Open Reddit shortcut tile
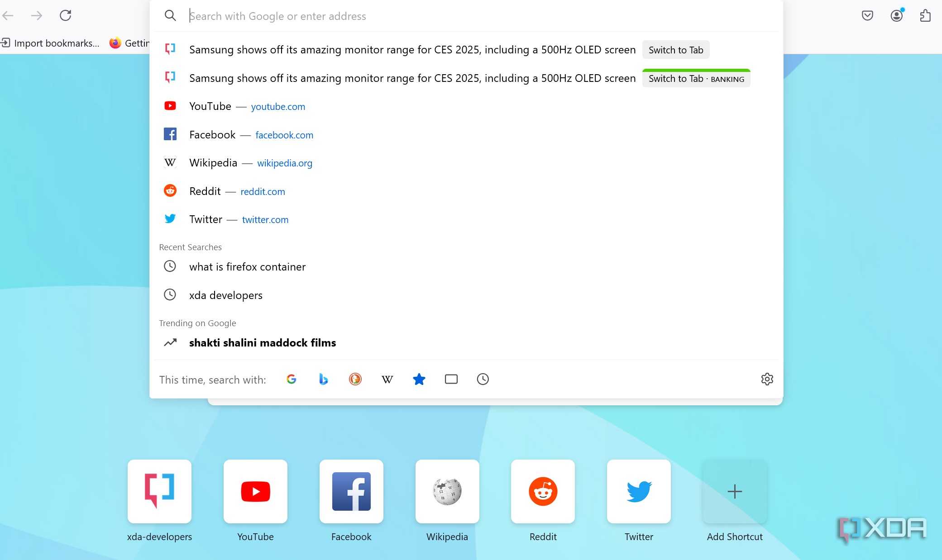The width and height of the screenshot is (942, 560). 543,491
